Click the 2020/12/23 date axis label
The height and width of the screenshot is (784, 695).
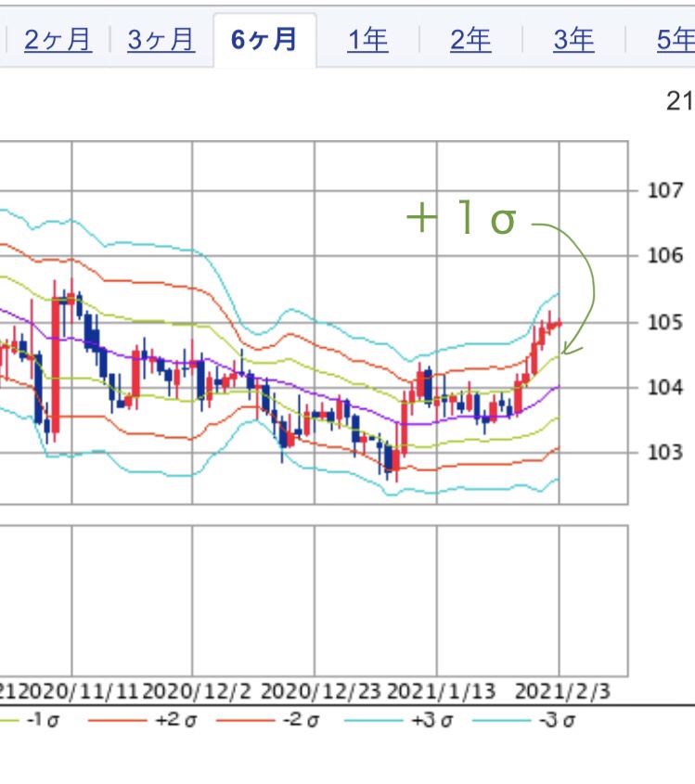click(320, 691)
